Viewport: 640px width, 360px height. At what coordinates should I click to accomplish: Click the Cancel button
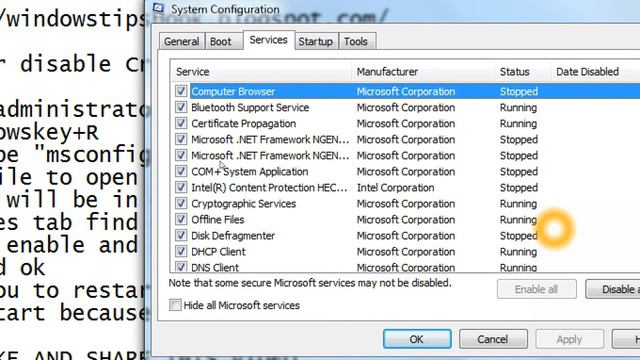tap(493, 339)
